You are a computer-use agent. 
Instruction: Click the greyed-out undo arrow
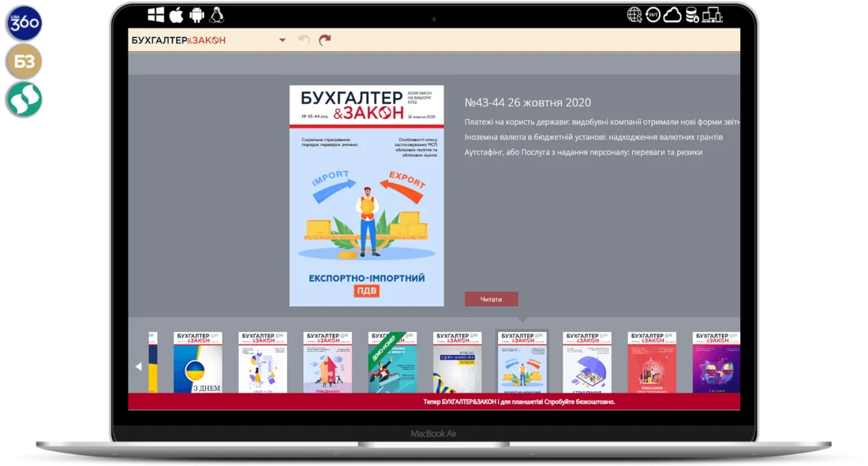pos(304,40)
